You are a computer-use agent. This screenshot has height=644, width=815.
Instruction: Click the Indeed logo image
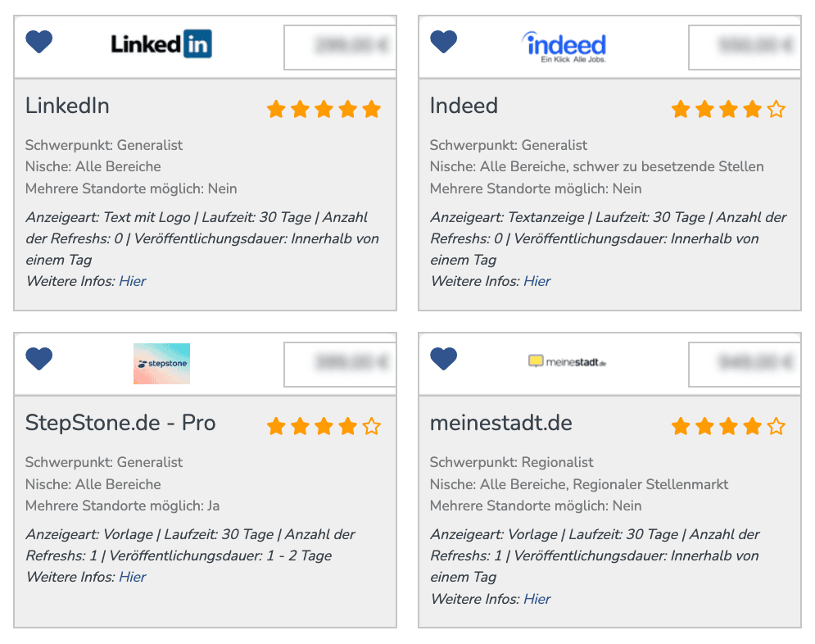(564, 47)
